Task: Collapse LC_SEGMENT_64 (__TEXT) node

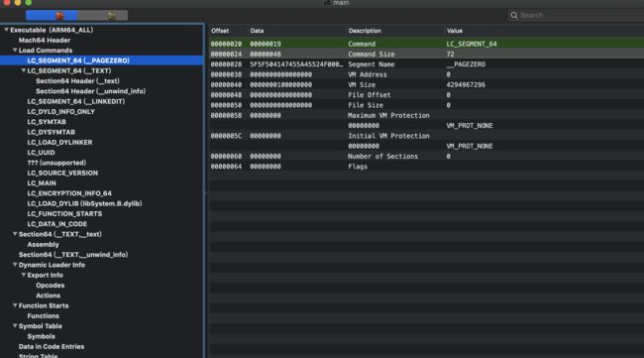Action: pos(24,70)
